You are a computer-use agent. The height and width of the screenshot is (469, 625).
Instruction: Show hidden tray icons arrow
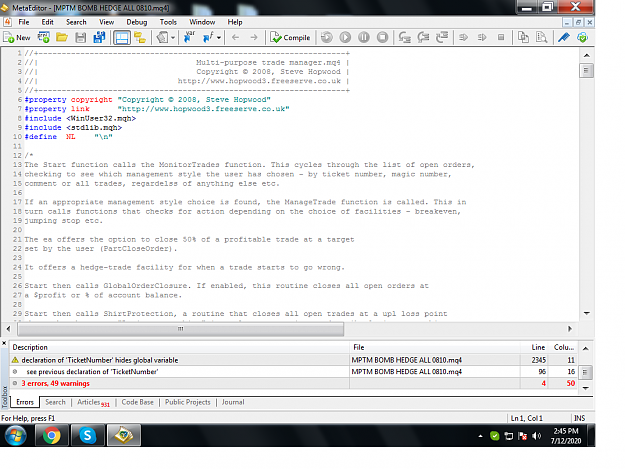tap(480, 436)
